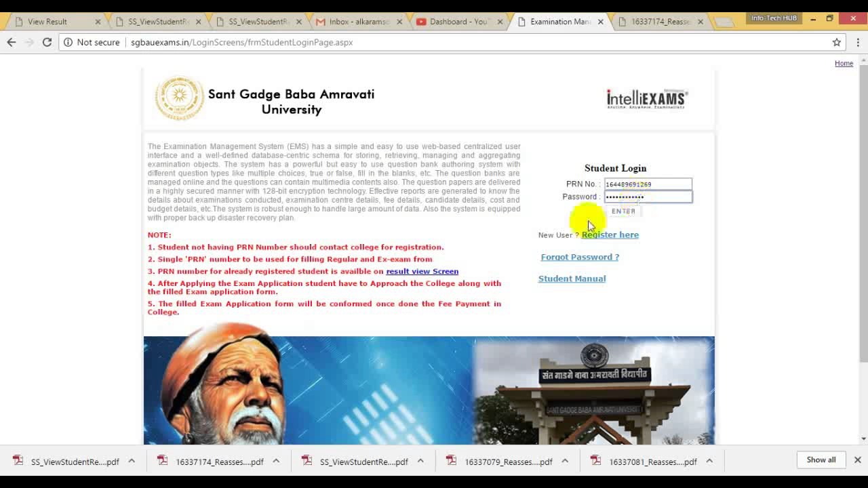
Task: Close the Dashboard YouTube tab
Action: (500, 22)
